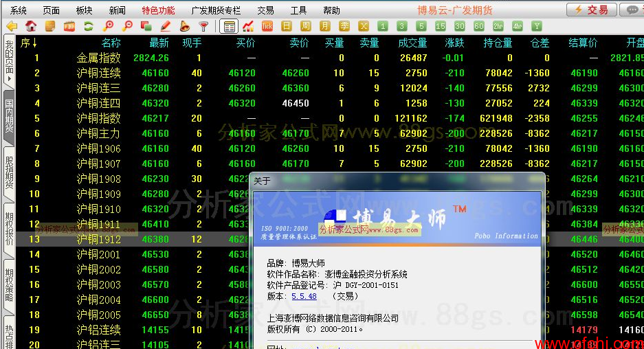644x349 pixels.
Task: Click the overlapping red-green squares icon
Action: coord(146,26)
